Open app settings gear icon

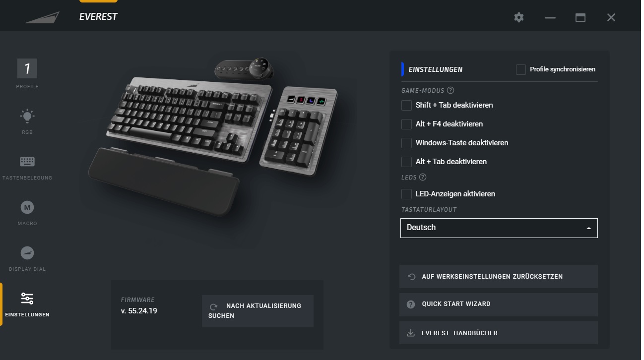[x=519, y=17]
